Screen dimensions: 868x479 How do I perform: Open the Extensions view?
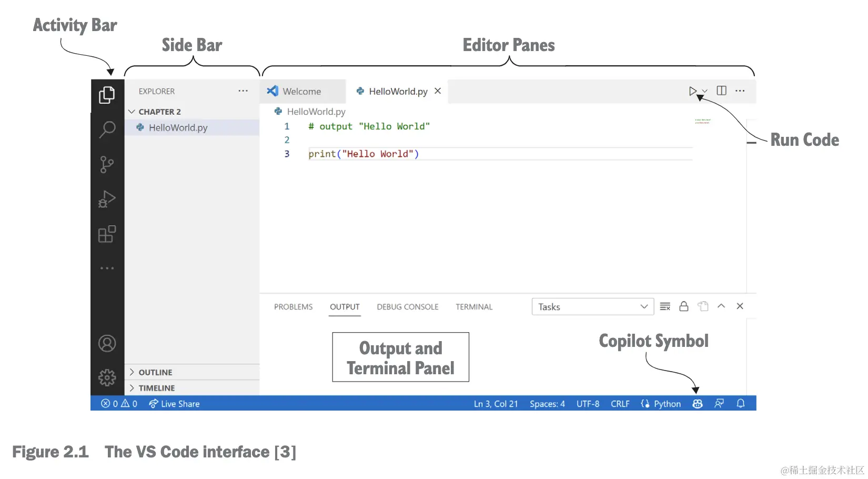(107, 234)
